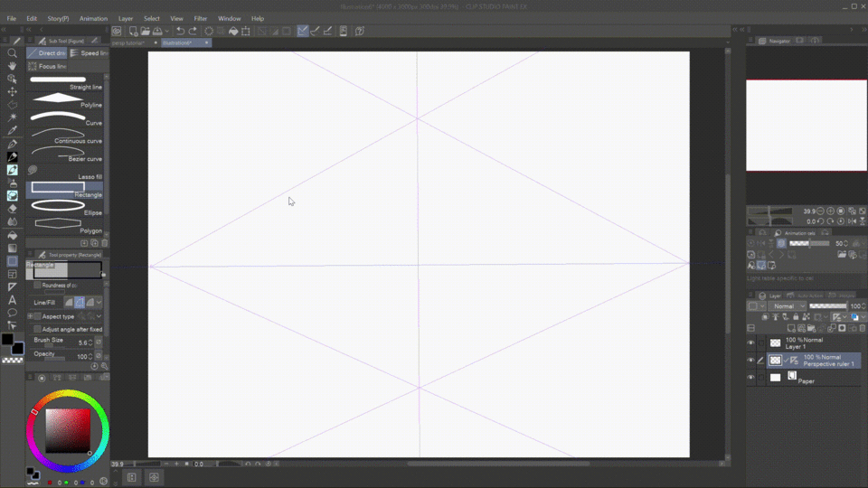Select the Pen tool
868x488 pixels.
click(x=12, y=144)
